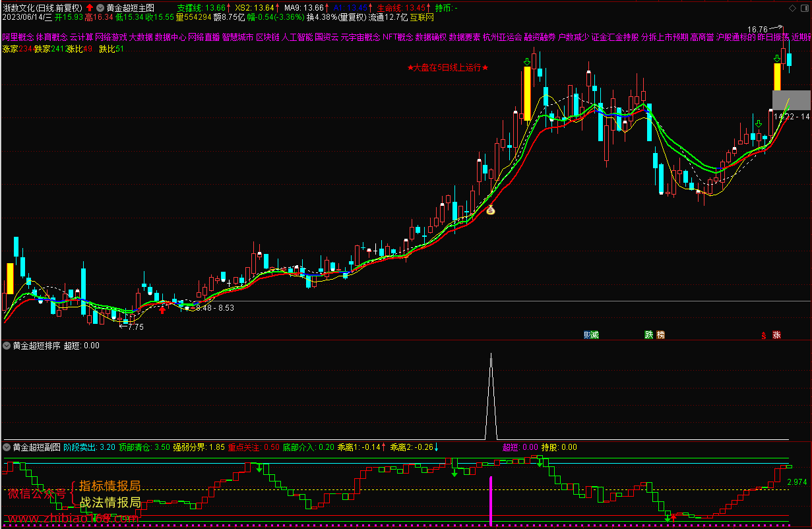This screenshot has height=529, width=812.
Task: Select the 人工智能 concept tag
Action: [x=297, y=37]
